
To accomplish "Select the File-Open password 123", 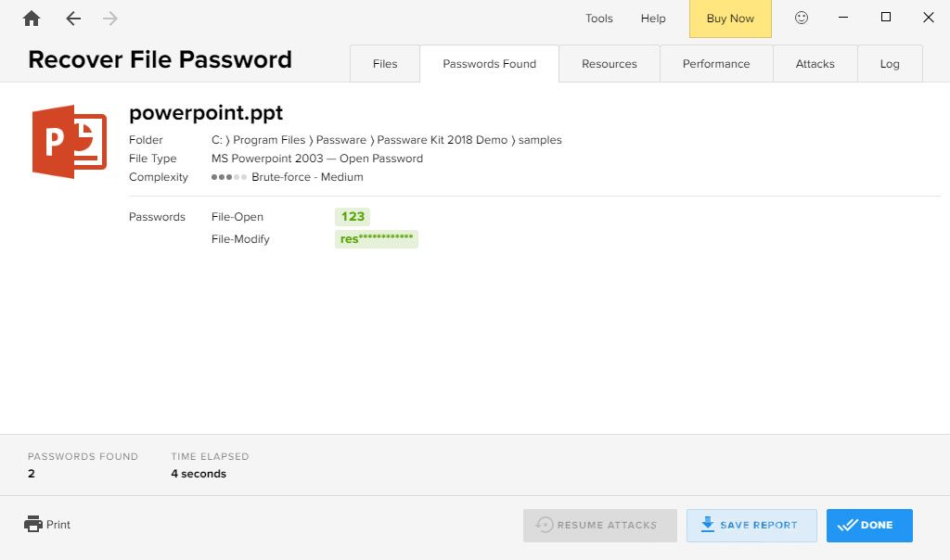I will click(353, 217).
